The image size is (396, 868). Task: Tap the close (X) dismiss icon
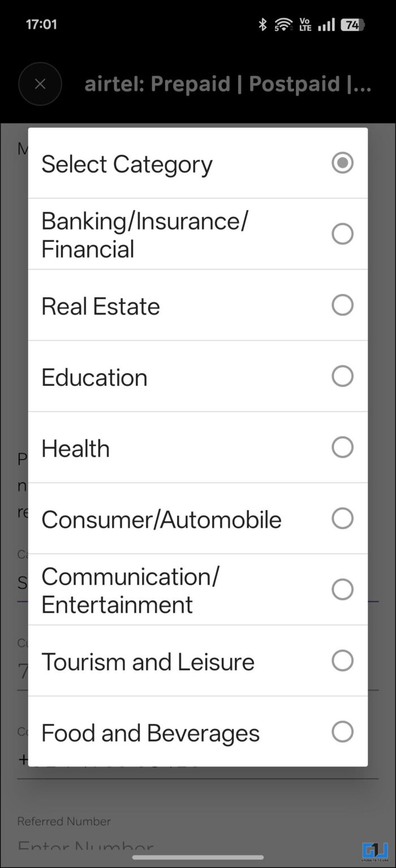tap(40, 84)
